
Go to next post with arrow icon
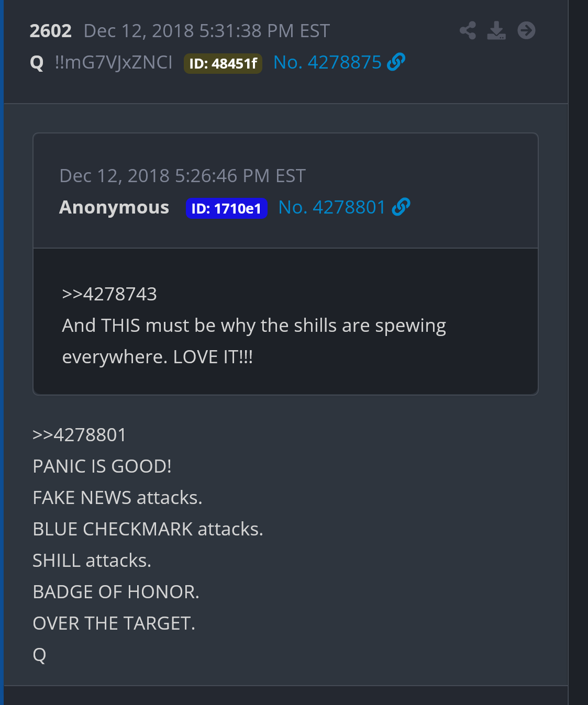tap(526, 30)
